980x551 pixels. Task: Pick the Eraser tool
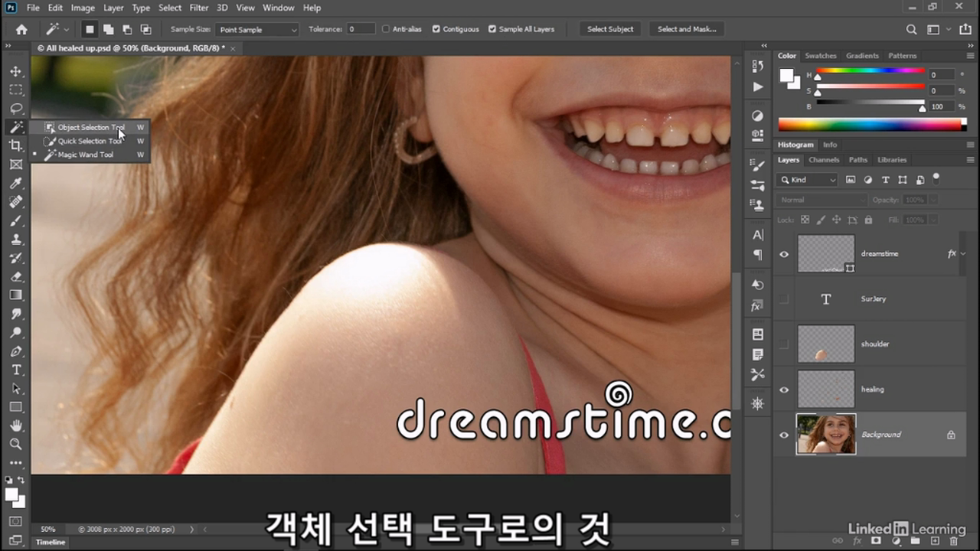(x=15, y=276)
